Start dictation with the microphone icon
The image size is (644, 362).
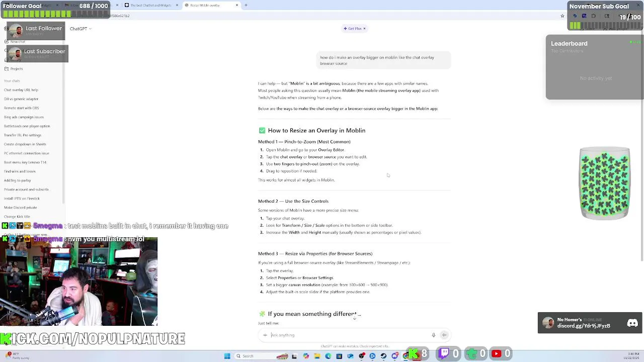point(433,335)
